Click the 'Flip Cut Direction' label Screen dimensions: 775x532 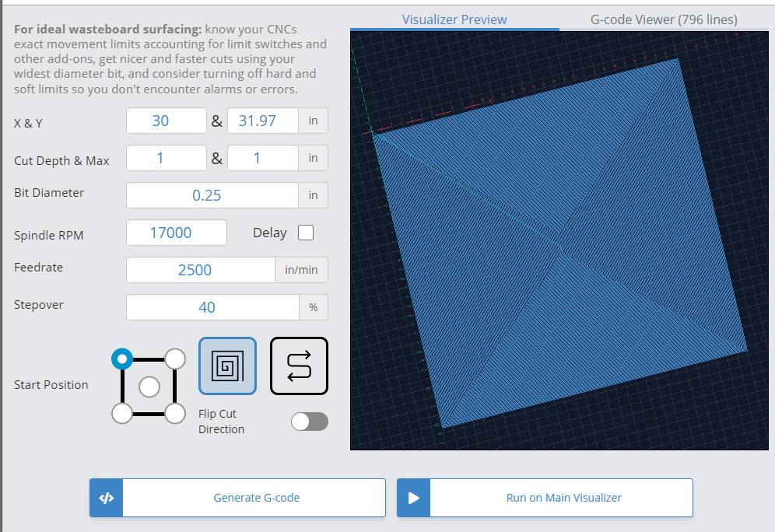pyautogui.click(x=222, y=422)
